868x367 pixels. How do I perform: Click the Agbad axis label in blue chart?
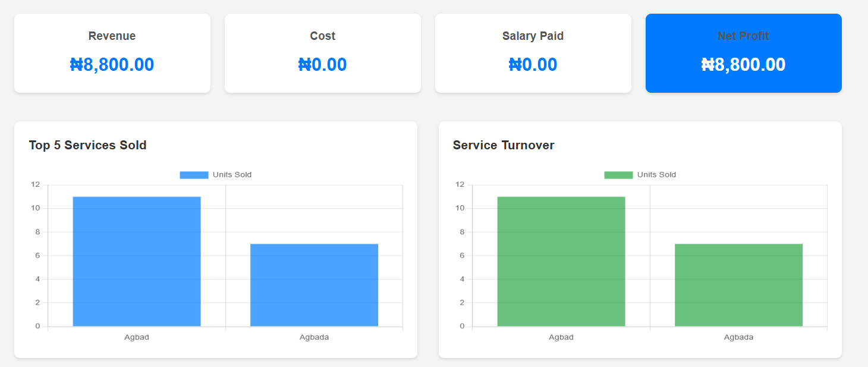[137, 337]
